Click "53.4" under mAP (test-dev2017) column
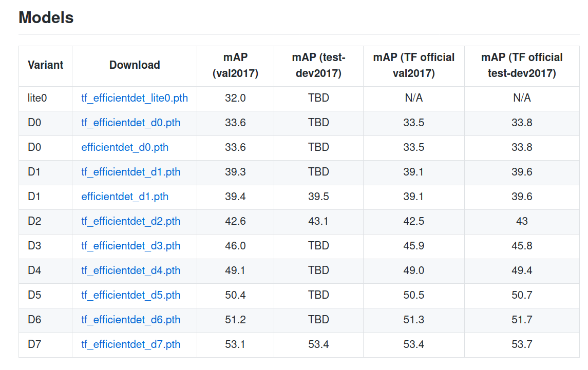 click(319, 344)
